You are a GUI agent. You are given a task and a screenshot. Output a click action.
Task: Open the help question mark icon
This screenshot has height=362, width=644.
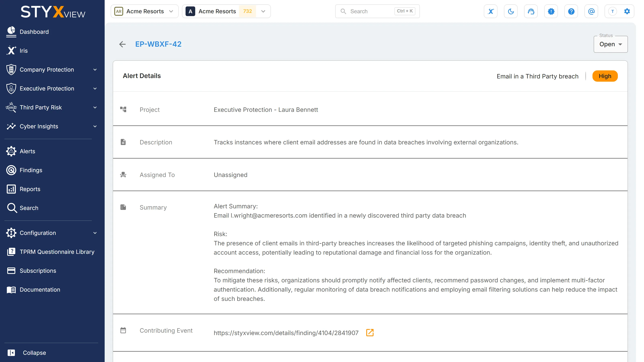[571, 11]
